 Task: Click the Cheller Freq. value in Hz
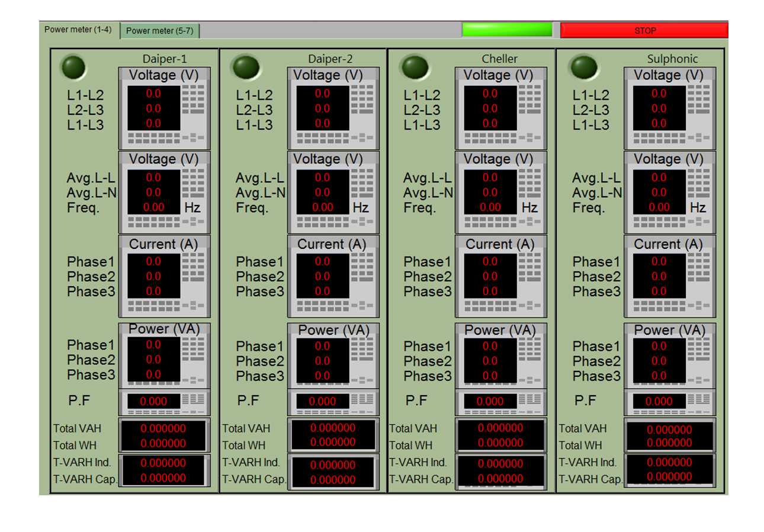[490, 207]
